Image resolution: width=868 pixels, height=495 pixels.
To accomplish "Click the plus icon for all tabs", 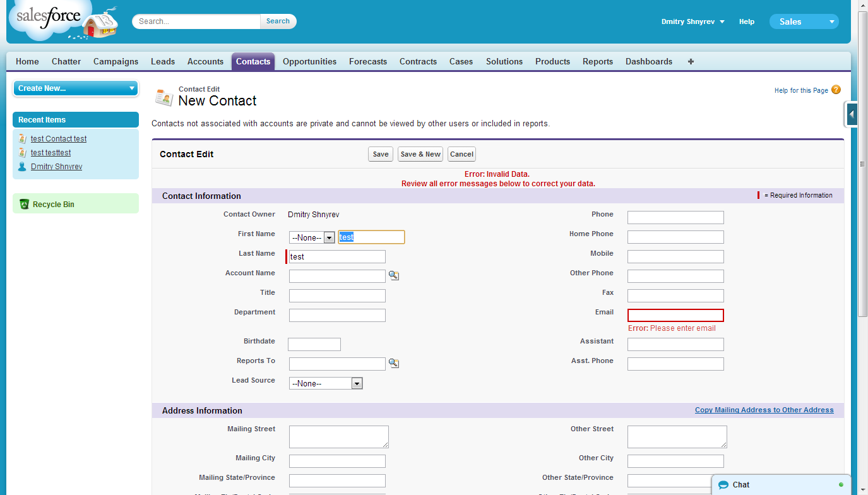I will click(691, 61).
